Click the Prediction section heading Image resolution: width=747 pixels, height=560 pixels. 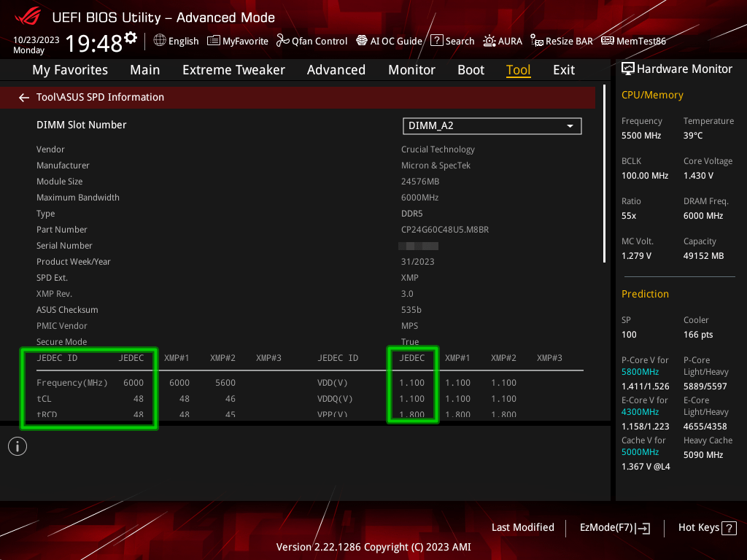click(645, 294)
